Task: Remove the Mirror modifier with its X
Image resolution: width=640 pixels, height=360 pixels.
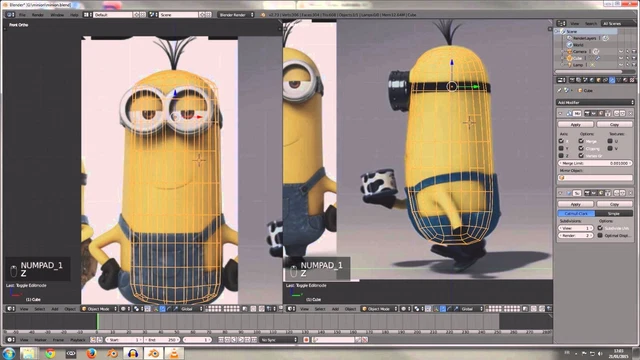Action: pyautogui.click(x=631, y=113)
